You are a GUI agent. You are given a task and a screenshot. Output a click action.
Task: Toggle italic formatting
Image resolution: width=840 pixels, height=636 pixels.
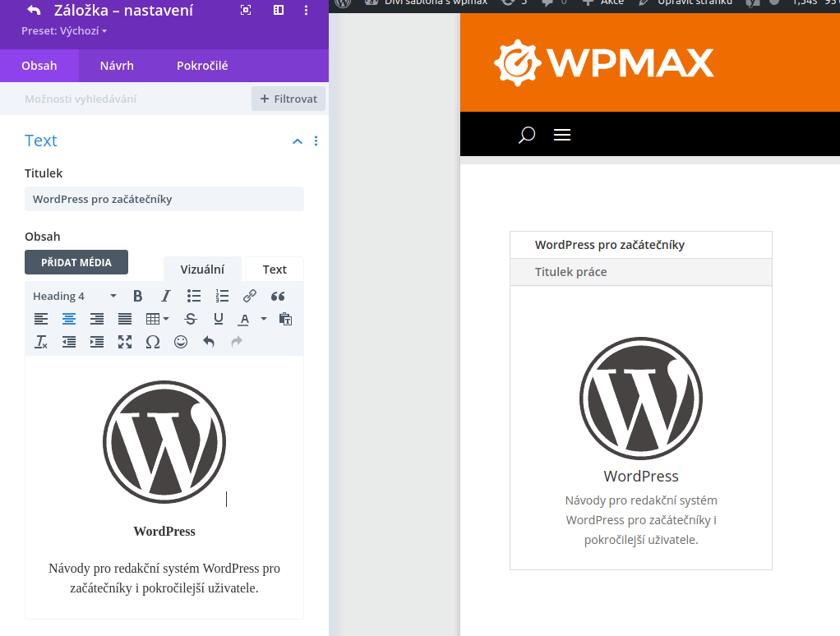pyautogui.click(x=166, y=296)
